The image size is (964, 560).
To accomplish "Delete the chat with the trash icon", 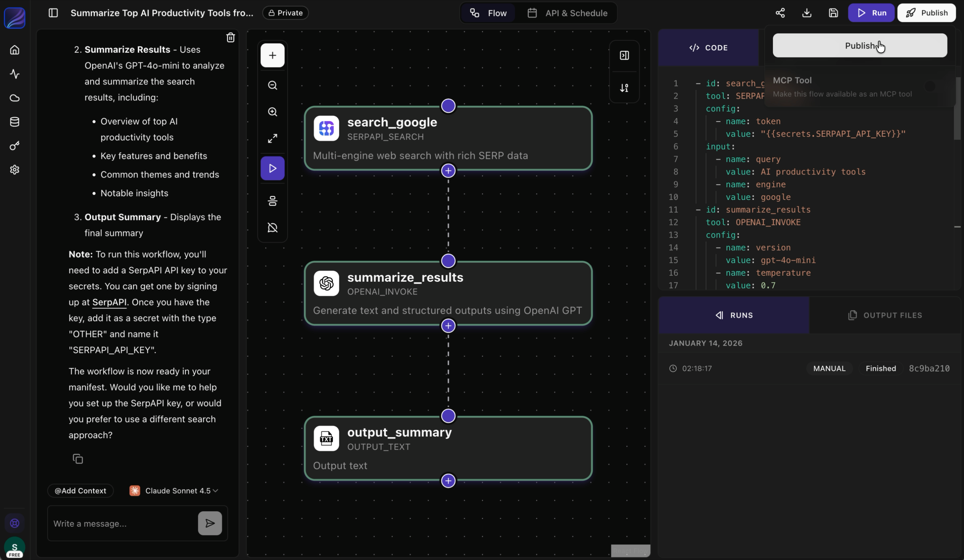I will (x=230, y=38).
